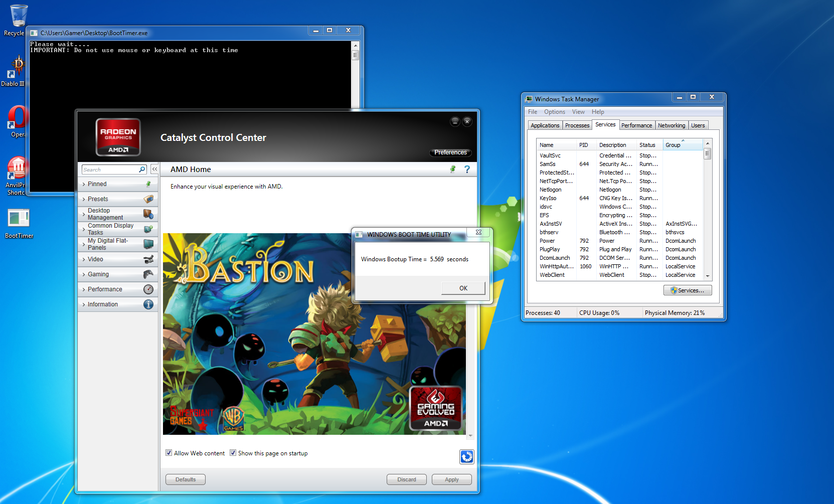Click OK in the boot time dialog
This screenshot has width=834, height=504.
[463, 288]
